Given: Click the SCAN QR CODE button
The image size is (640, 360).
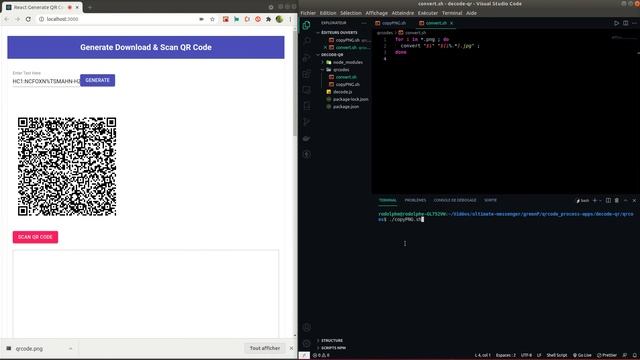Looking at the screenshot, I should [x=35, y=237].
